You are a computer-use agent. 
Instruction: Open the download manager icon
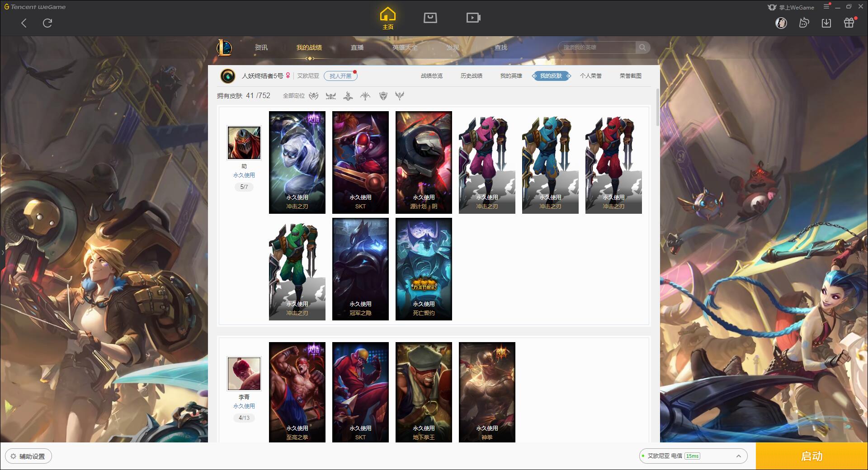tap(826, 23)
